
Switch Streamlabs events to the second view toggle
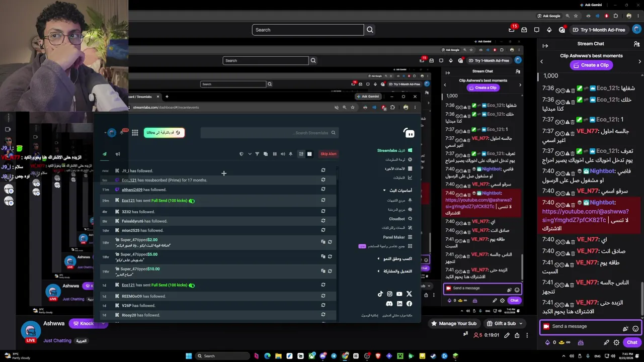coord(309,154)
